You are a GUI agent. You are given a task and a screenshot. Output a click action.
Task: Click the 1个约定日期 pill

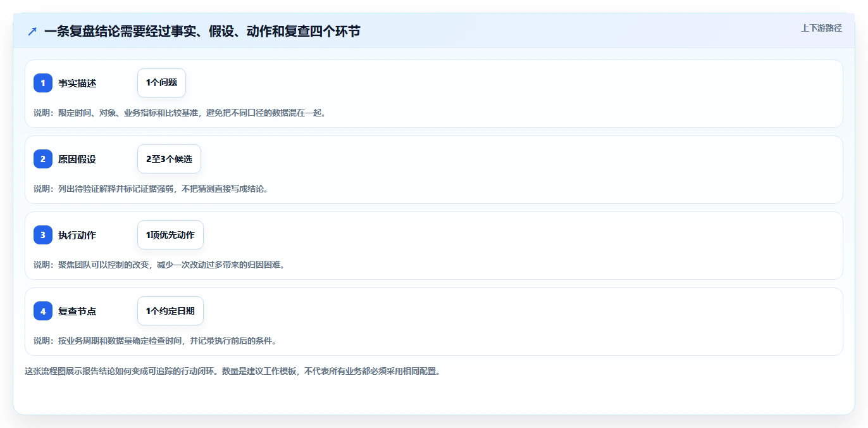[170, 311]
